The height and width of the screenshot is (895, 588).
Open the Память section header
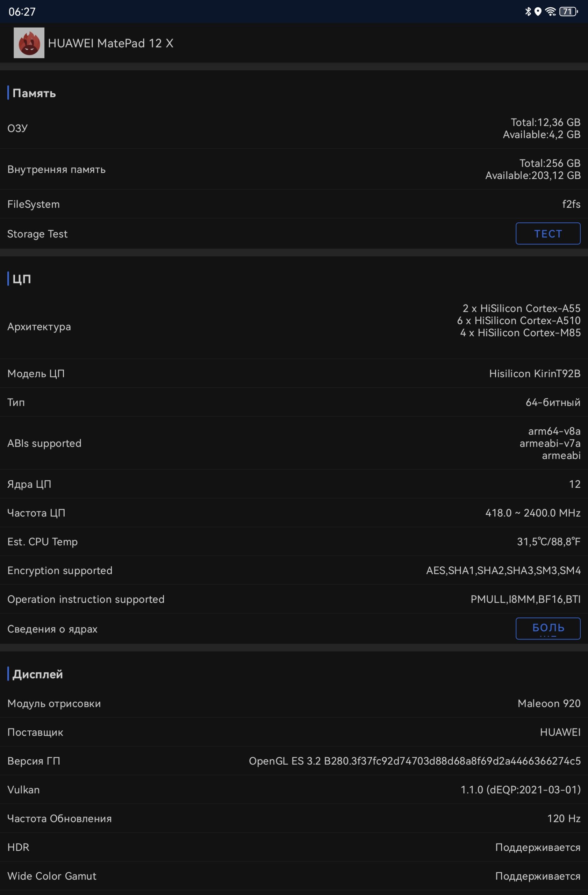[34, 93]
